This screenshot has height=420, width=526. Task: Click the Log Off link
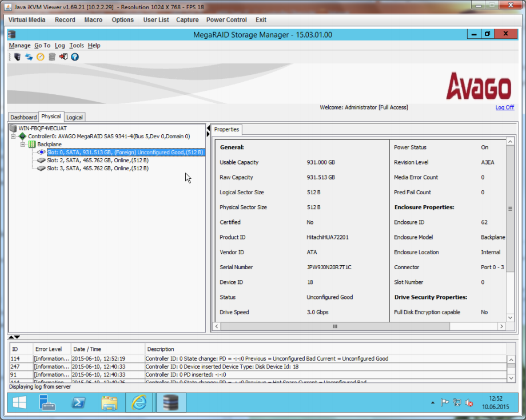(504, 107)
